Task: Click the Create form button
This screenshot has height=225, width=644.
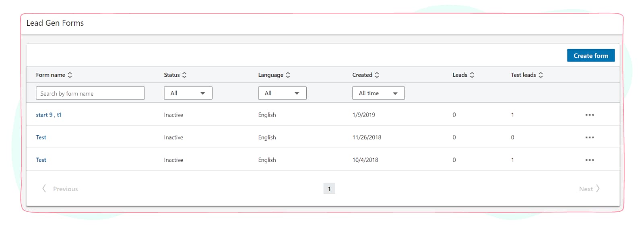Action: (591, 55)
